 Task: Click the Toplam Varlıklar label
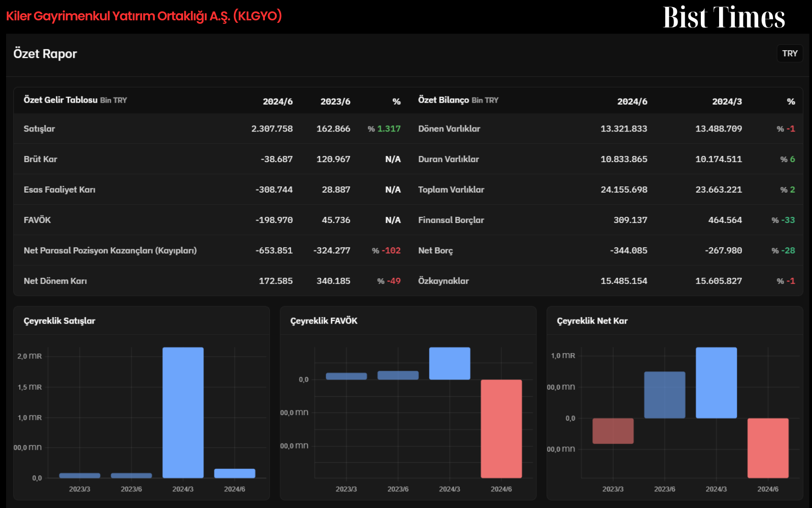pos(451,189)
